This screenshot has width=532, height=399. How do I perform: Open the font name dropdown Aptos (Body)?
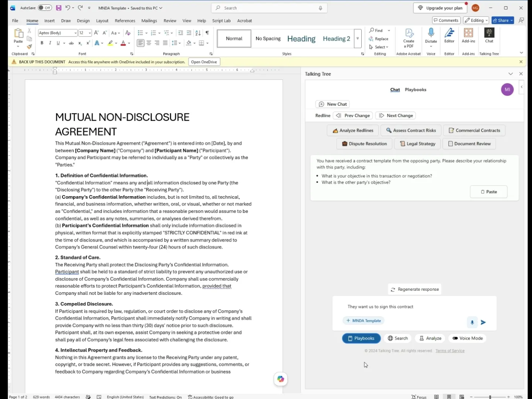tap(75, 33)
